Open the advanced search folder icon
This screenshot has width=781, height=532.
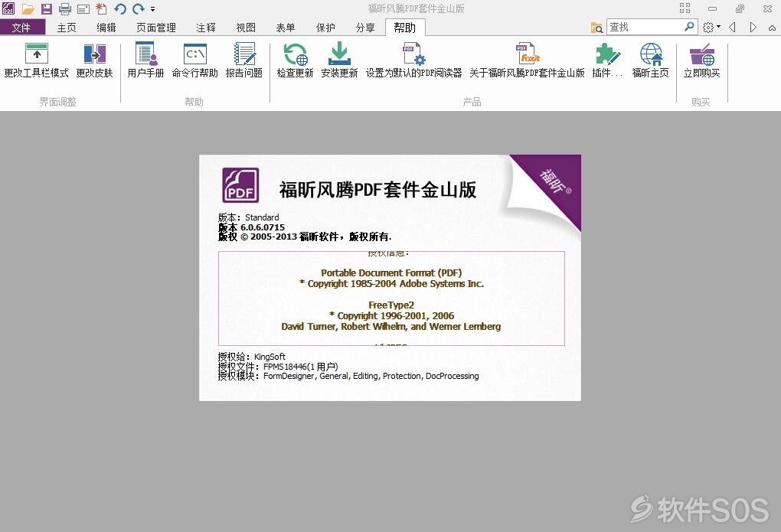[596, 28]
